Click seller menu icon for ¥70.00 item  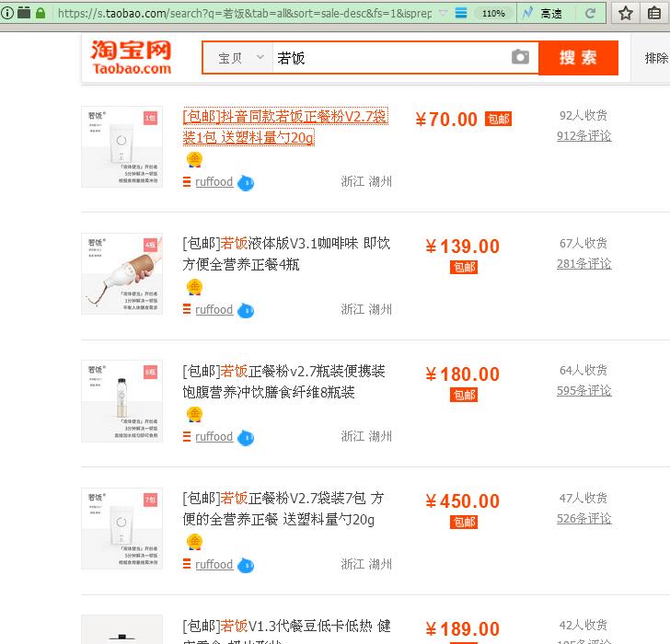click(x=186, y=182)
